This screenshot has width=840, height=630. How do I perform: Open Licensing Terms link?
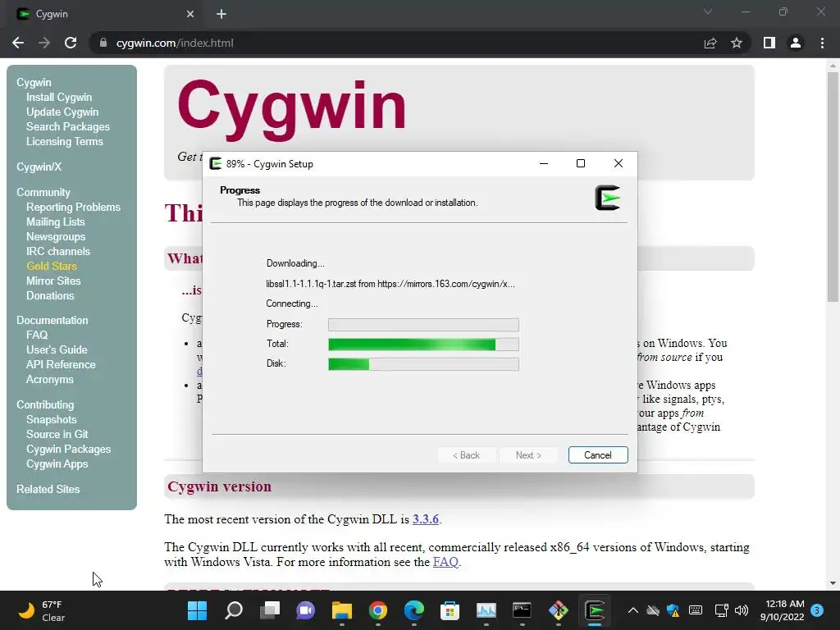64,141
